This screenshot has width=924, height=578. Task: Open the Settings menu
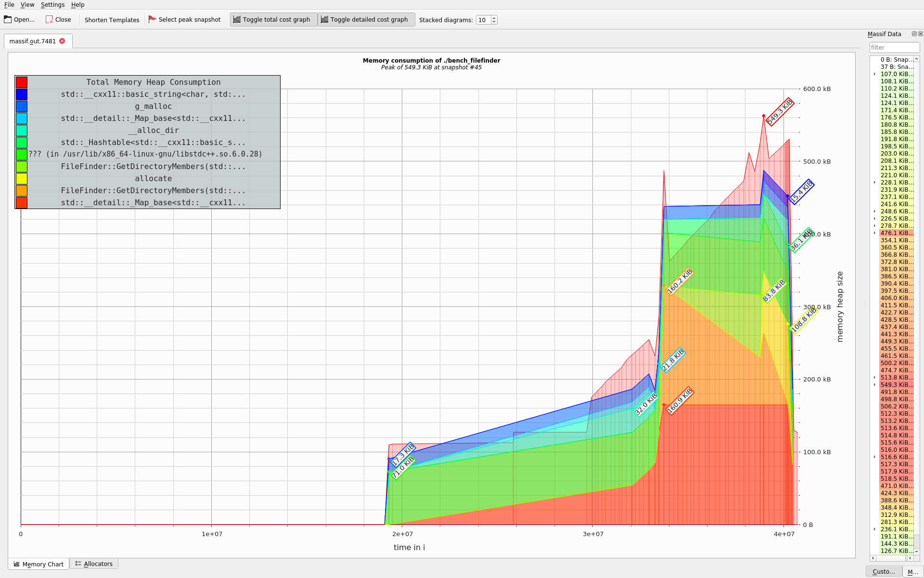click(52, 4)
